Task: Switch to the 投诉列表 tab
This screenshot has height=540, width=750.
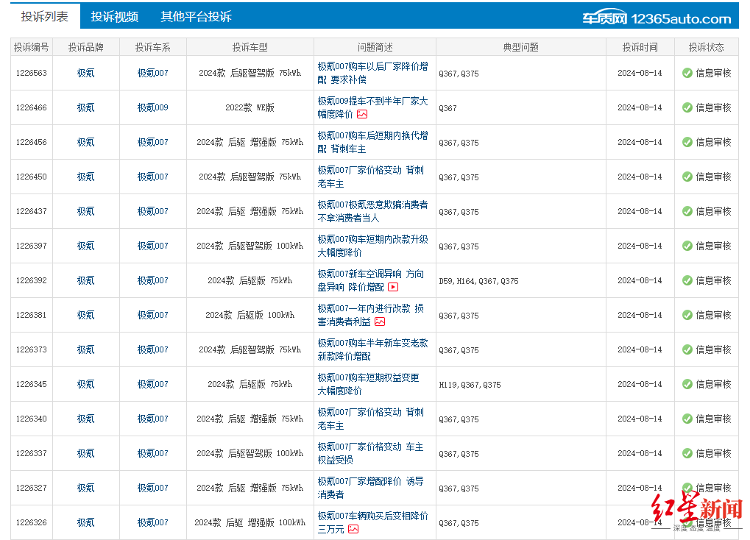Action: 45,17
